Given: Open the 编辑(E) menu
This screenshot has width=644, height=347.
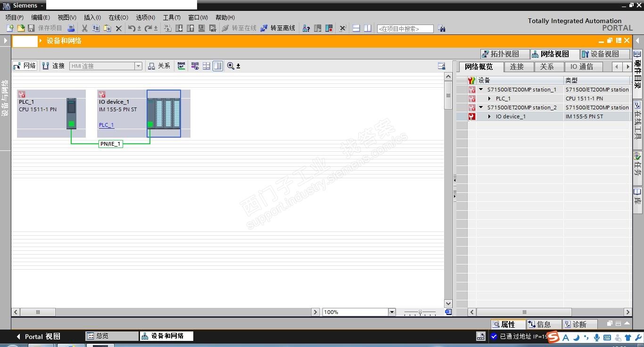Looking at the screenshot, I should 41,17.
